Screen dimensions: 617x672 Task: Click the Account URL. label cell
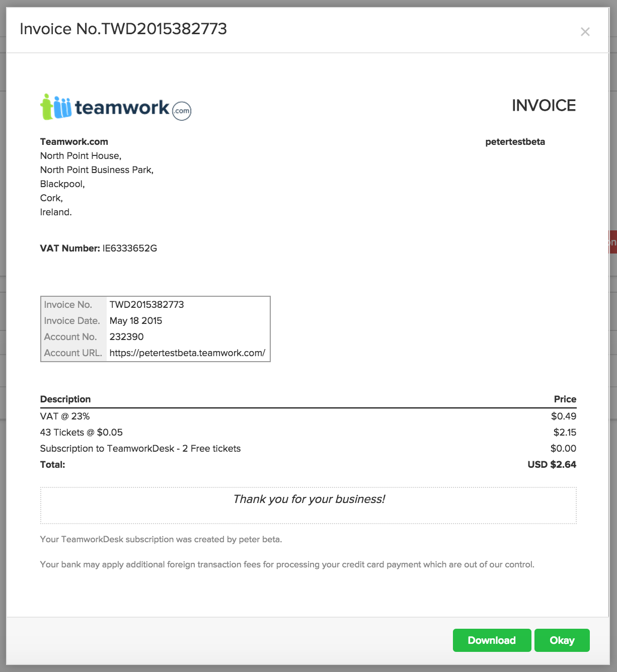point(73,353)
